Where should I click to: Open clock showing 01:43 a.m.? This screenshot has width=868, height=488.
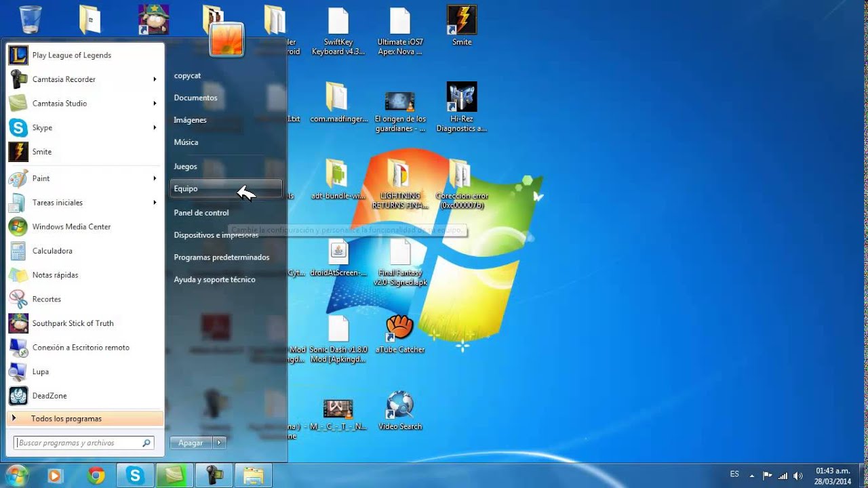pyautogui.click(x=833, y=476)
